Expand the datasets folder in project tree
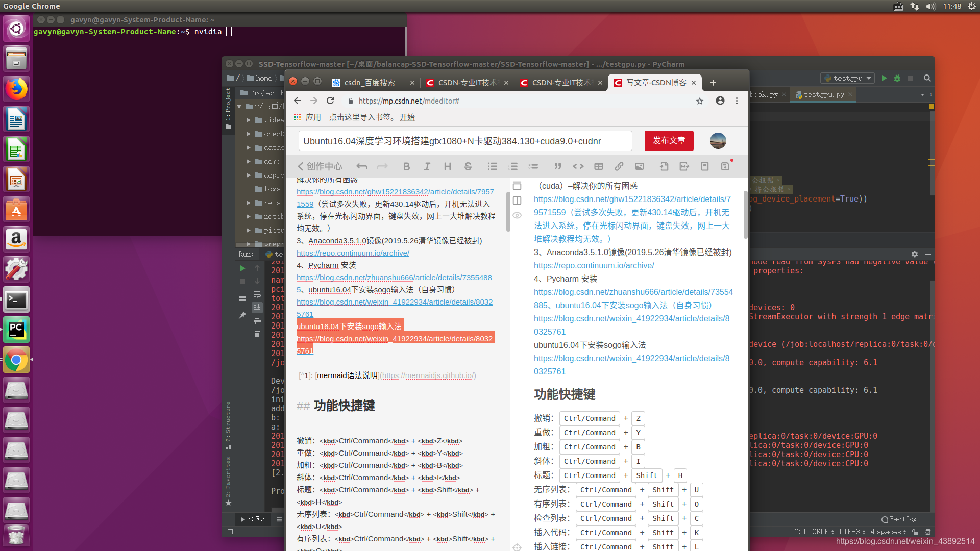The width and height of the screenshot is (980, 551). pyautogui.click(x=249, y=148)
